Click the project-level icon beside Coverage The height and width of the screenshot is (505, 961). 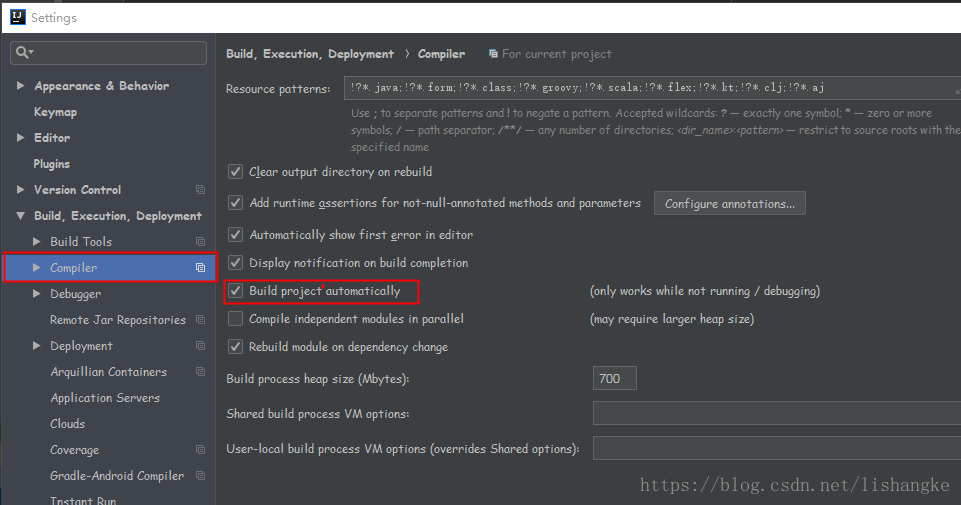pyautogui.click(x=200, y=449)
